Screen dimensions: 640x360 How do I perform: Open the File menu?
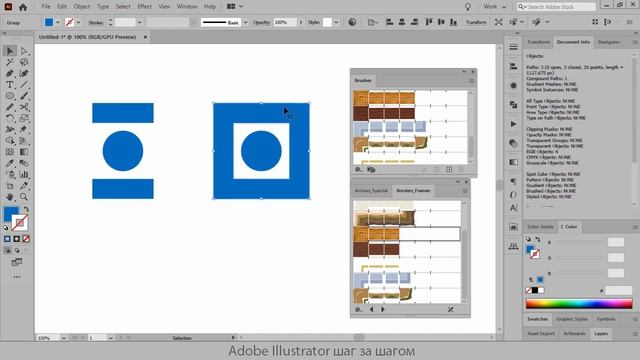pos(46,7)
